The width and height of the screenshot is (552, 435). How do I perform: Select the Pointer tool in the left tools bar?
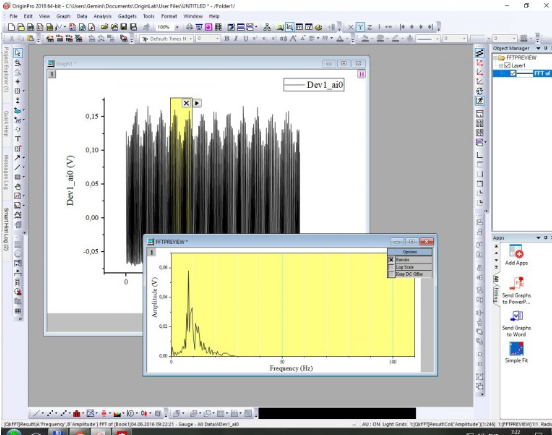pos(18,53)
